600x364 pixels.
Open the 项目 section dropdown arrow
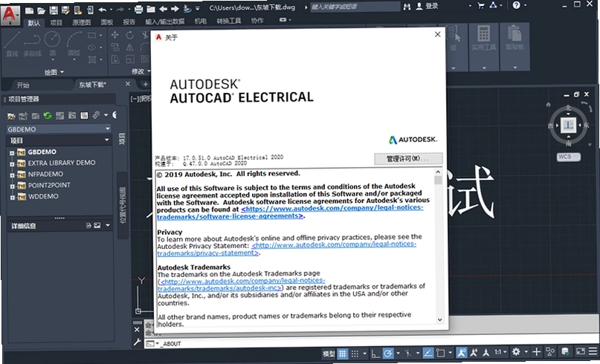click(107, 140)
